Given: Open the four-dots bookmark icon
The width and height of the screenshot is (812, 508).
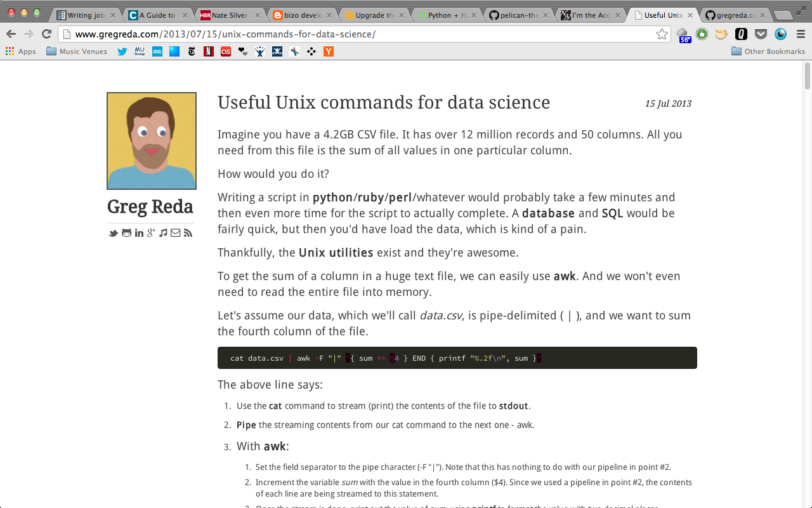Looking at the screenshot, I should coord(311,51).
